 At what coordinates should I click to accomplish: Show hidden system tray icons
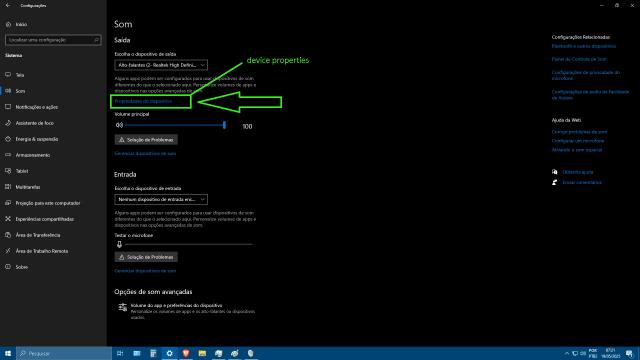point(567,353)
